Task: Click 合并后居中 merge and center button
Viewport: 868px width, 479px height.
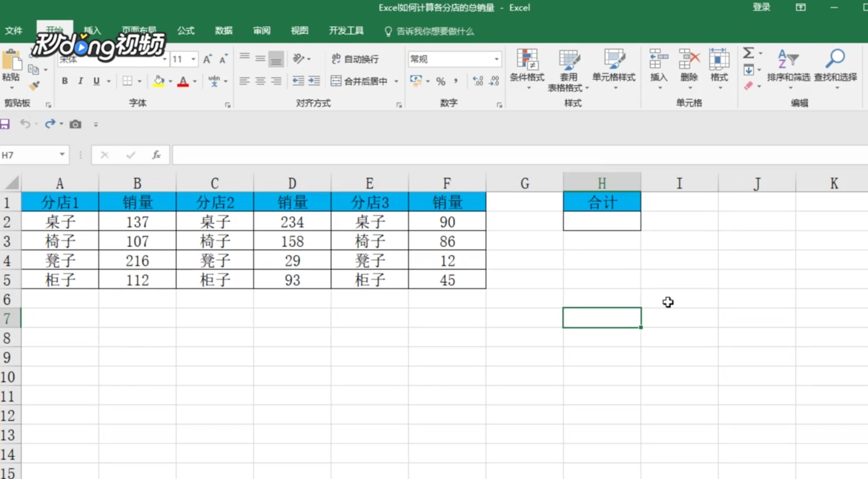Action: point(360,81)
